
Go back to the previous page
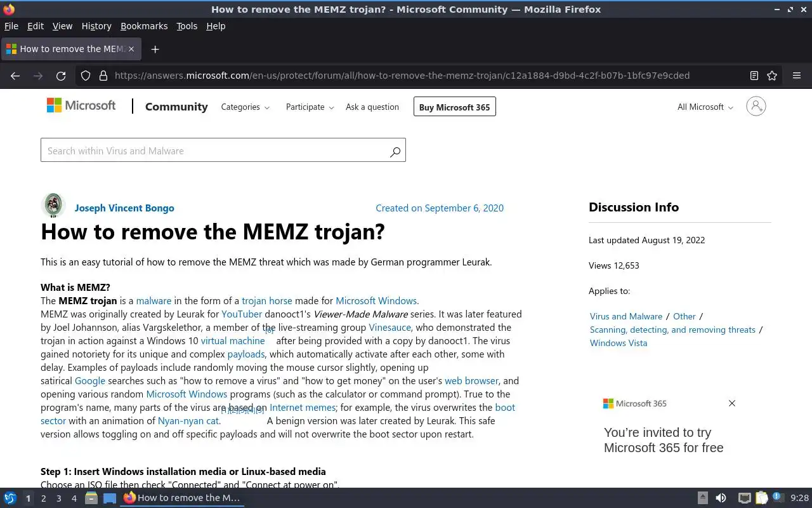[15, 76]
